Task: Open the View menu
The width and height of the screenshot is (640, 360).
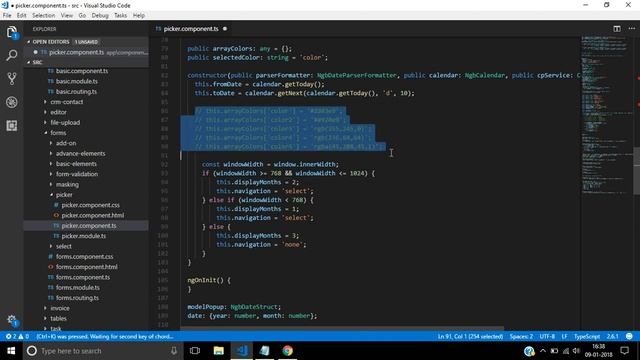Action: 67,15
